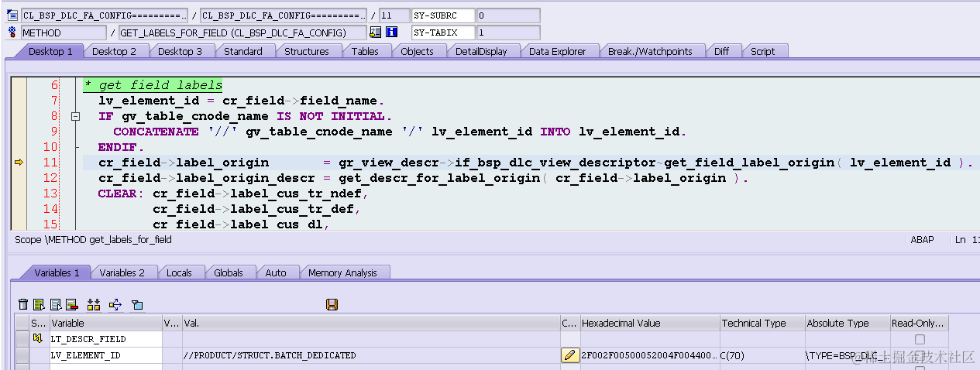This screenshot has height=370, width=980.
Task: Open the DetailDisplay tab
Action: pyautogui.click(x=481, y=51)
